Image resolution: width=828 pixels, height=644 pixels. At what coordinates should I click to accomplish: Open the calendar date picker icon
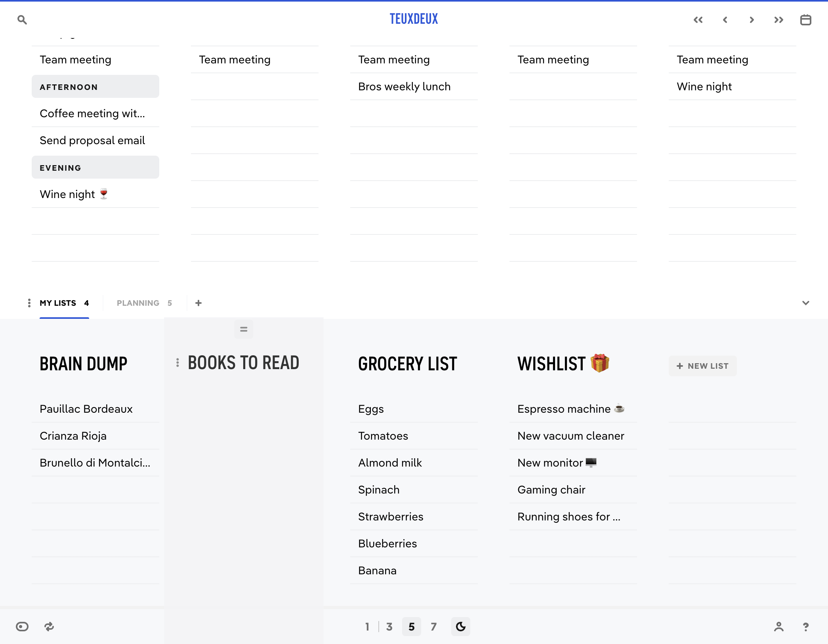[x=806, y=20]
